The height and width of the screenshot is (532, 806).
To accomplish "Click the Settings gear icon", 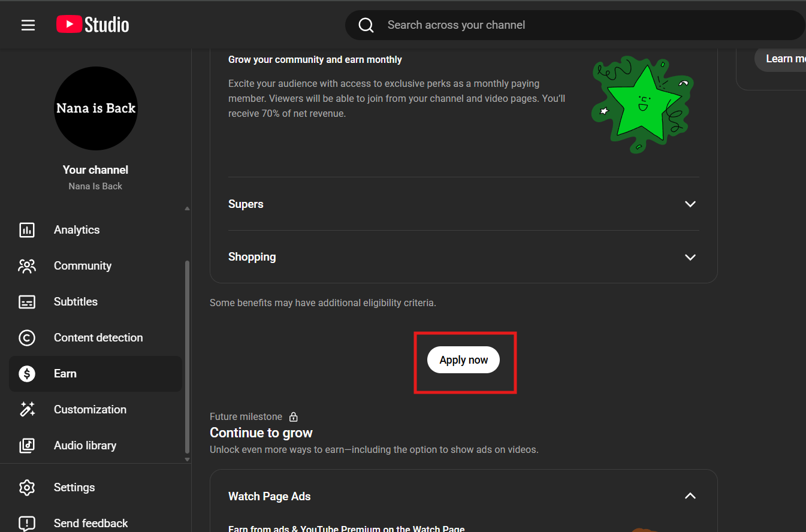I will pos(27,488).
